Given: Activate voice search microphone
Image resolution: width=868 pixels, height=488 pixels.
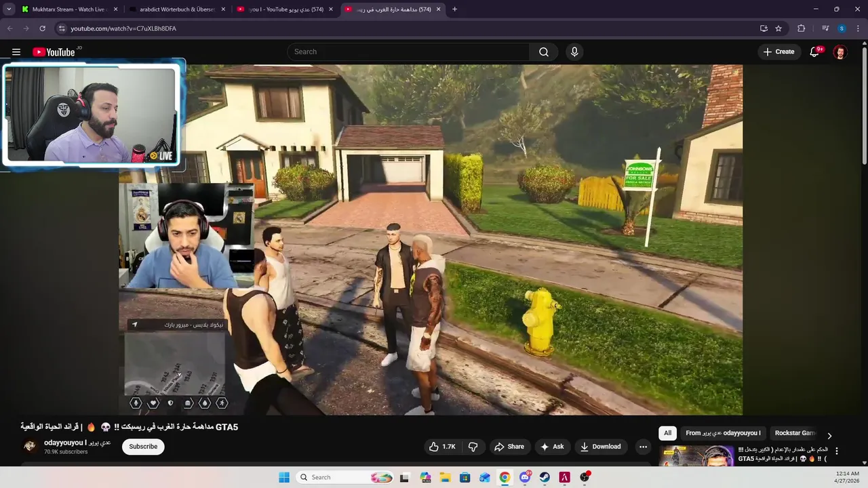Looking at the screenshot, I should 574,52.
